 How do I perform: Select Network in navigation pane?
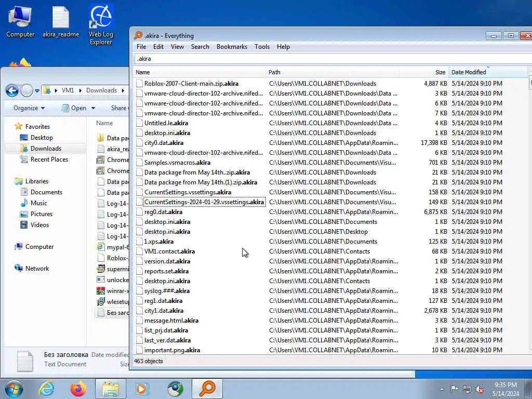click(37, 269)
